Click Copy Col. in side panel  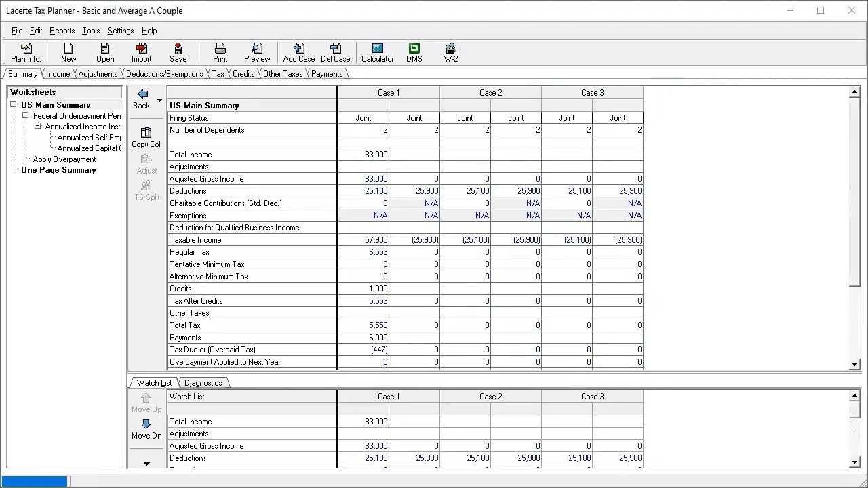146,137
